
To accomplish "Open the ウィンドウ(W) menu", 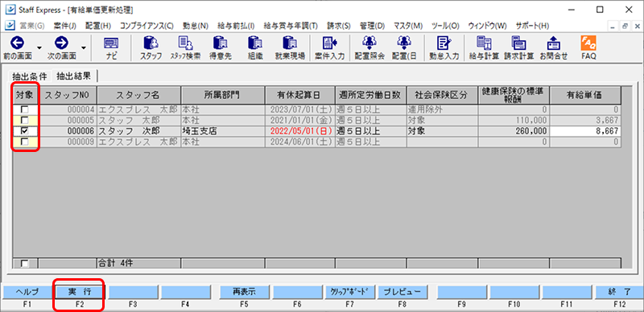I will click(488, 26).
